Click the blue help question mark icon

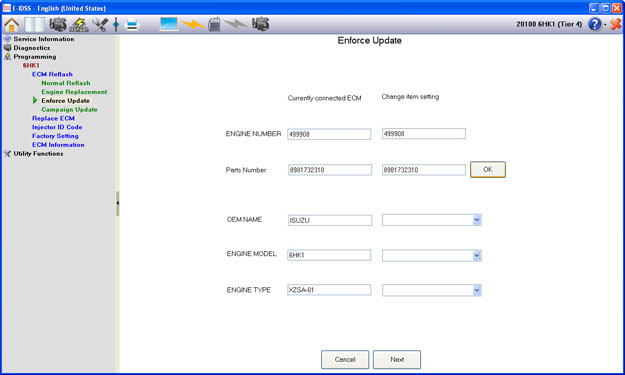(594, 24)
